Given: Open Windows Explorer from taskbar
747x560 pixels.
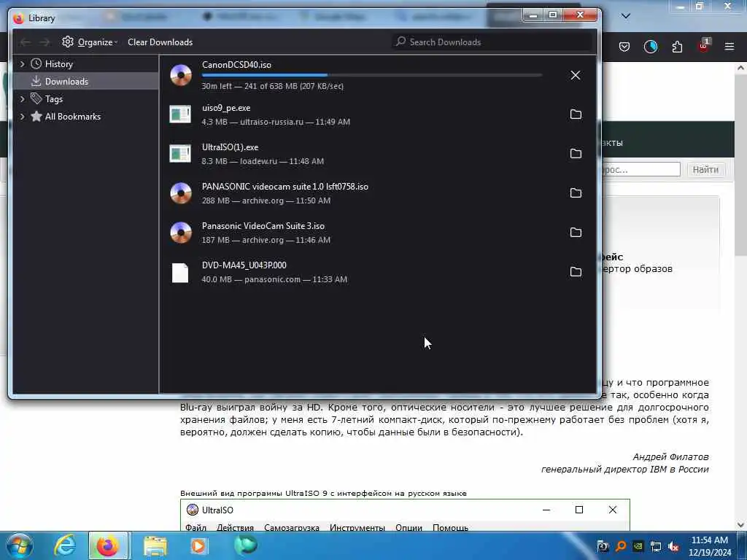Looking at the screenshot, I should click(x=155, y=545).
